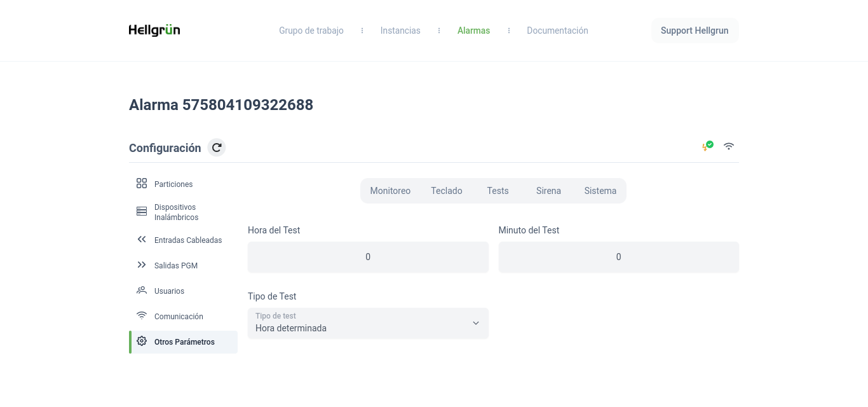Click the Hellgrün logo

point(154,31)
